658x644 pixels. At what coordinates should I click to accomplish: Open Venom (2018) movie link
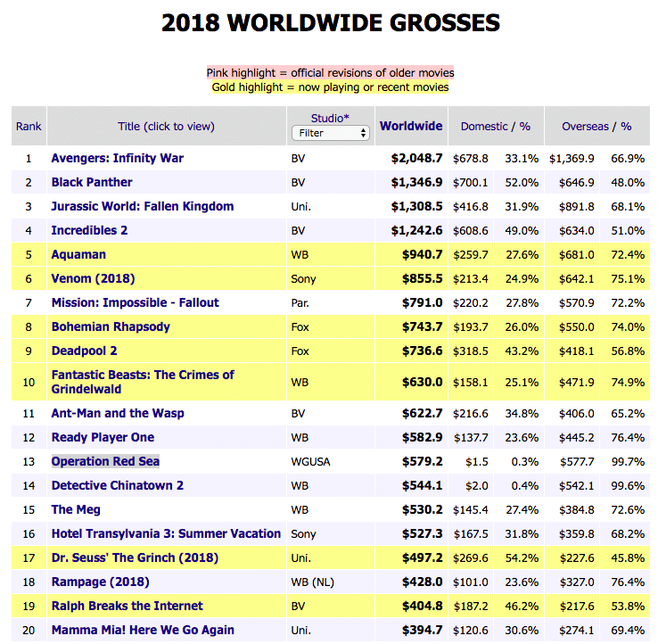coord(93,279)
